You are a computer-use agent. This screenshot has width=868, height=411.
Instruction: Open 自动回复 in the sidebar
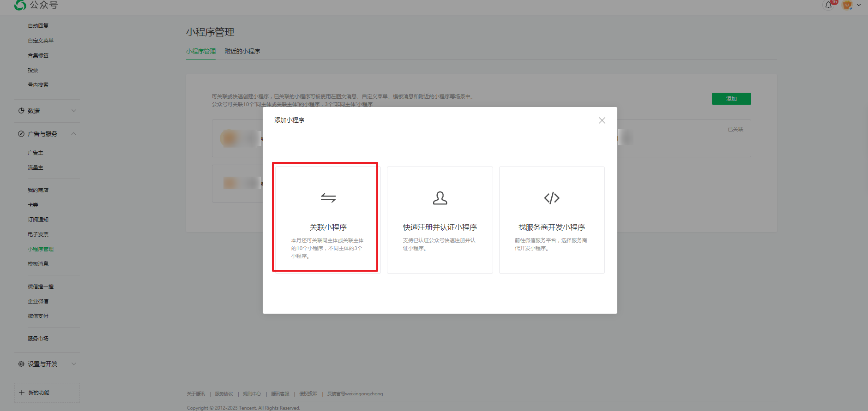38,26
